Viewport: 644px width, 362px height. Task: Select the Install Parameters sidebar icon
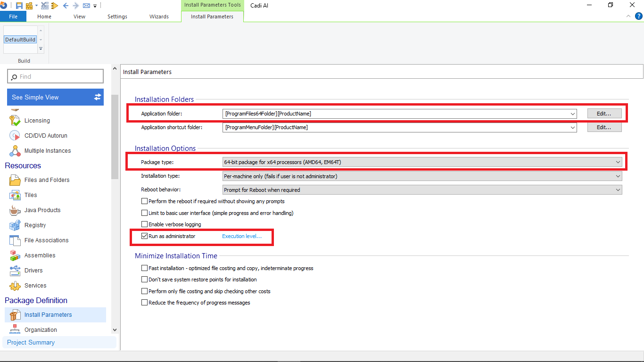15,315
